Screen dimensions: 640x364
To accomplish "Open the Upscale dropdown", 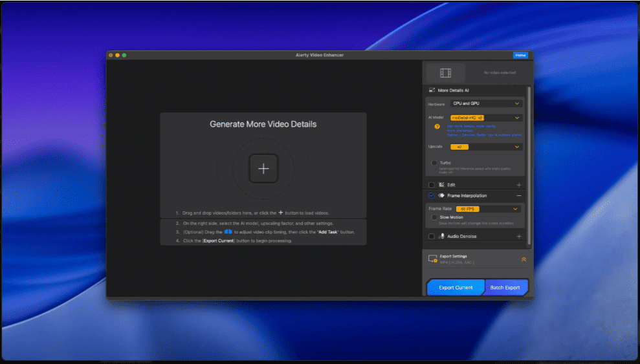I will point(486,147).
